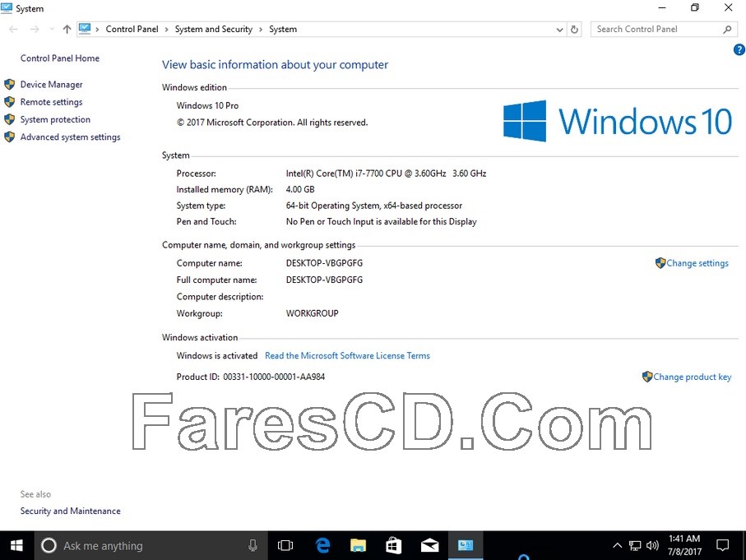
Task: Show hidden tray icons
Action: click(x=617, y=546)
